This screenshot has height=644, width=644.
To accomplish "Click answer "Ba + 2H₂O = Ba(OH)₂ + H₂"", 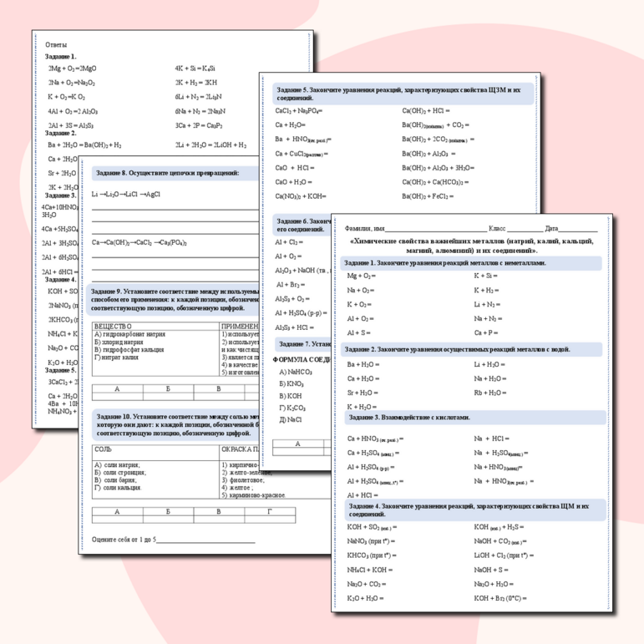I will [84, 145].
